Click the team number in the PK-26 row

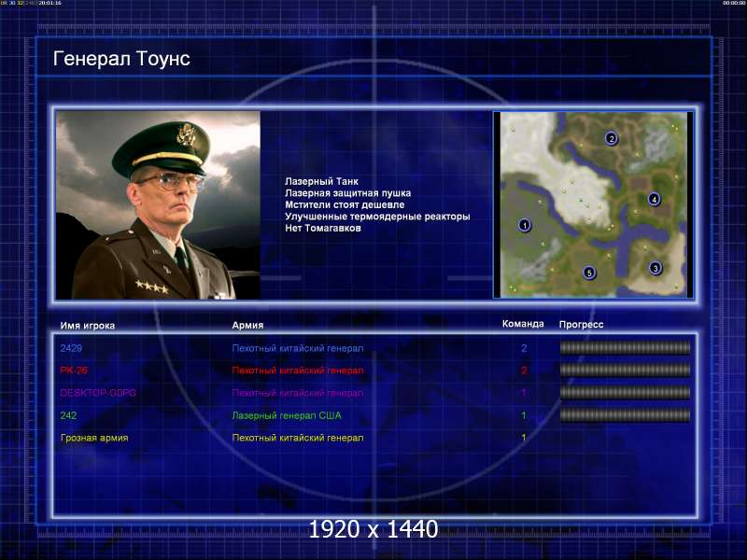tap(524, 370)
